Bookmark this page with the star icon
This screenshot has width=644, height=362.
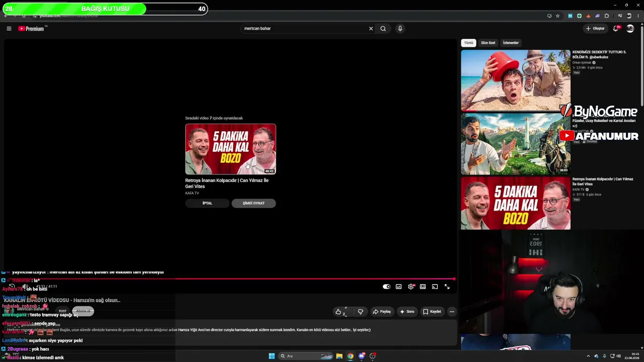click(x=557, y=16)
